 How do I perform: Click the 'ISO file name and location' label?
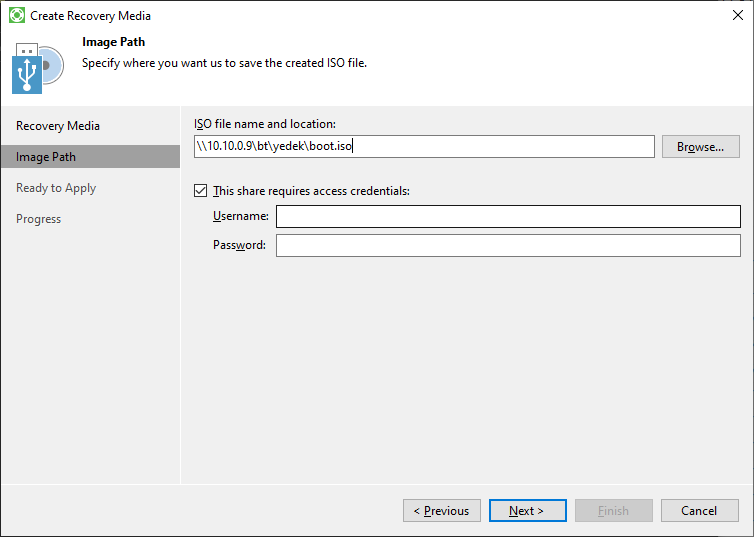coord(265,124)
